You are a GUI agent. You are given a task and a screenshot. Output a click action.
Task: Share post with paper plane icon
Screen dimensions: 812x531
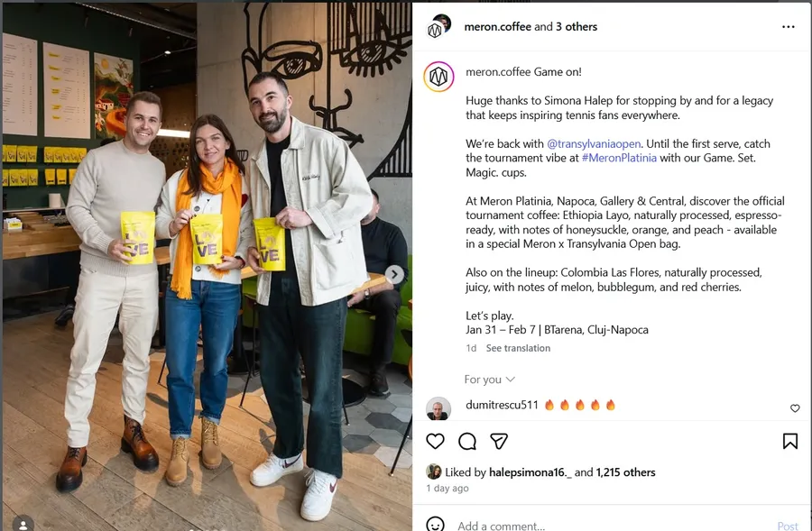[499, 442]
